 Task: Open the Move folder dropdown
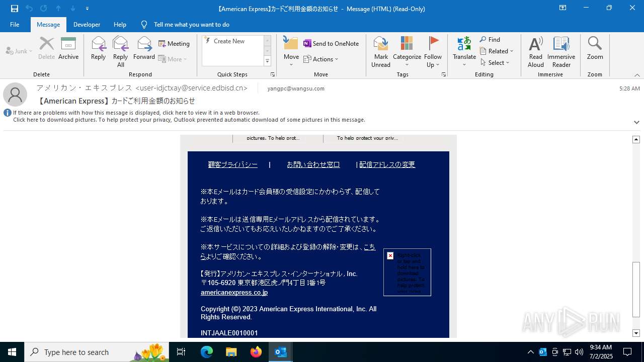coord(291,51)
